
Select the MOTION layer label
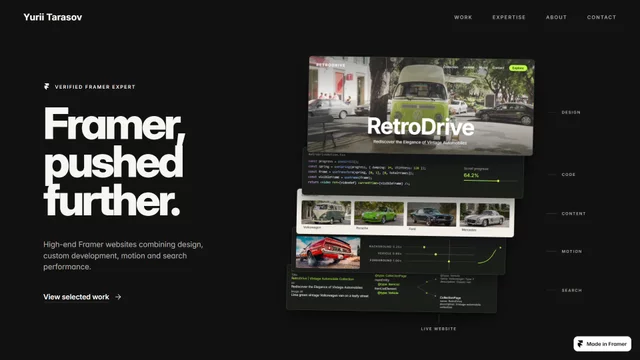571,251
